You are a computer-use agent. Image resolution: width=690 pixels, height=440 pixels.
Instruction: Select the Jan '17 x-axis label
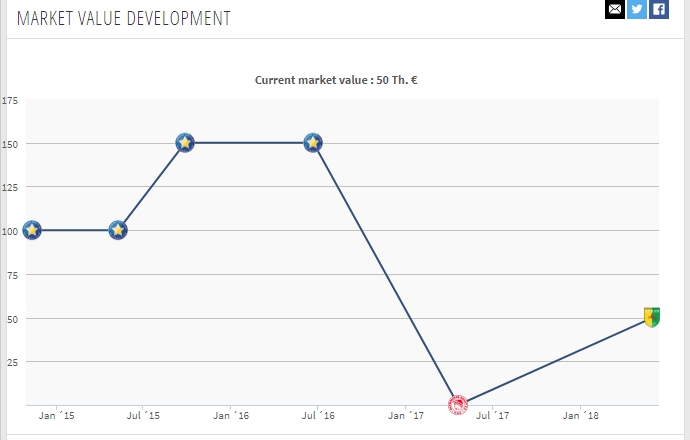[x=406, y=415]
